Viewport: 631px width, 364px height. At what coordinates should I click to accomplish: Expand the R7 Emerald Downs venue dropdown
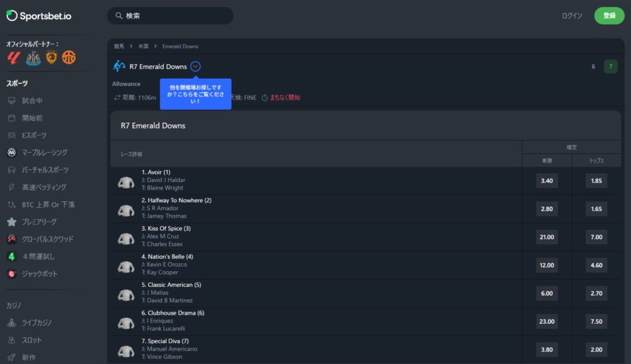coord(195,67)
